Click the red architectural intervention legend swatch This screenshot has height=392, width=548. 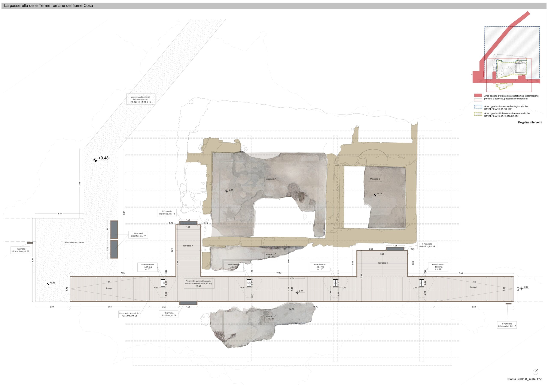tap(478, 96)
